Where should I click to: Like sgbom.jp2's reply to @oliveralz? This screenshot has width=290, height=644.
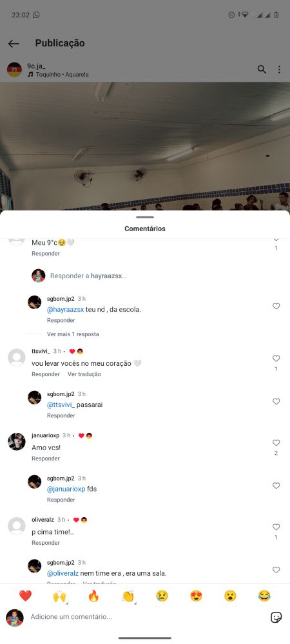[276, 570]
